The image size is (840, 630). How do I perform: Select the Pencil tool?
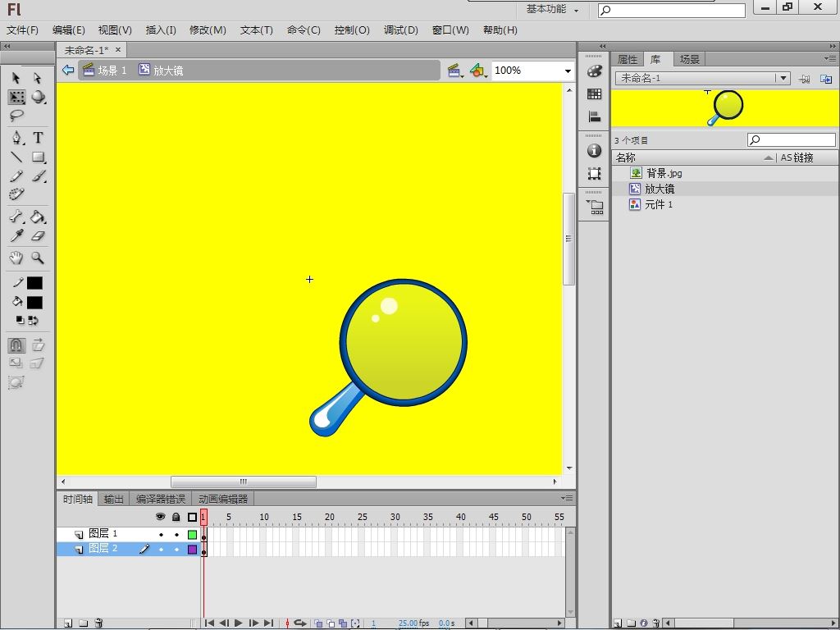(16, 176)
